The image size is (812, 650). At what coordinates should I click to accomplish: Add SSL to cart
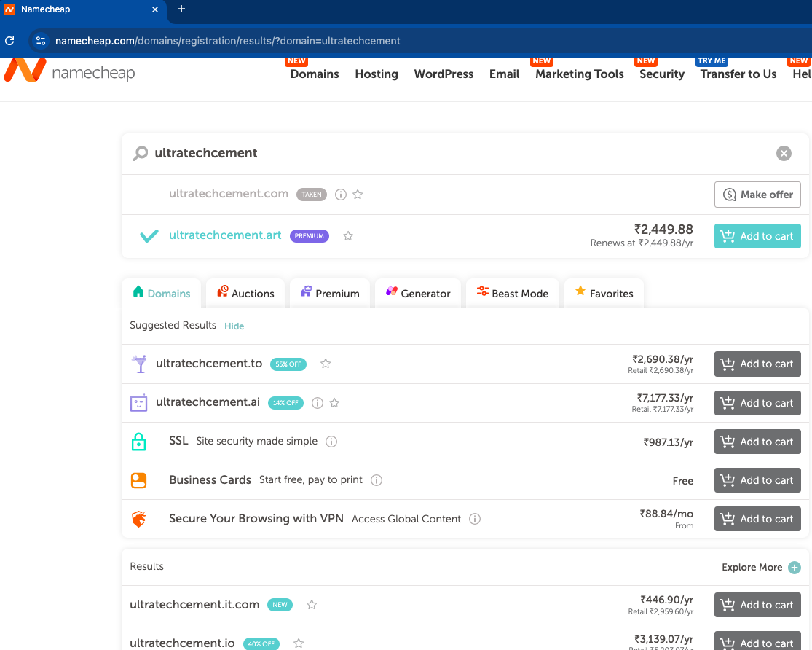tap(757, 442)
